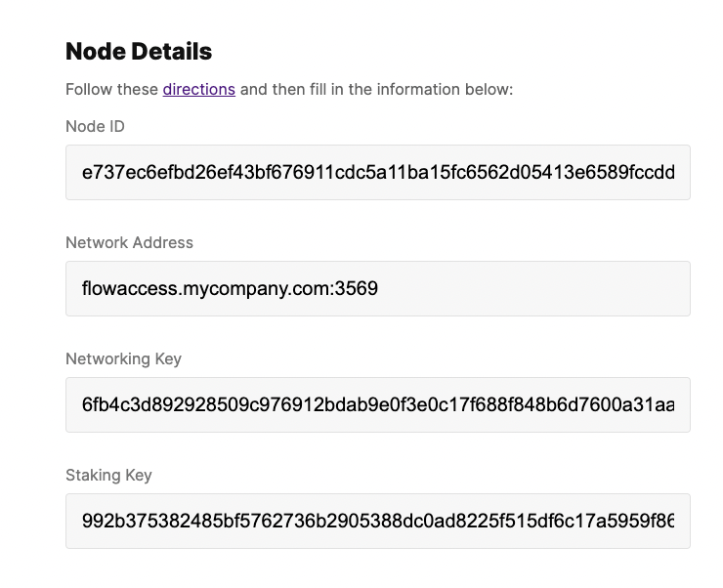Viewport: 723px width, 588px height.
Task: Open the directions link
Action: (x=198, y=89)
